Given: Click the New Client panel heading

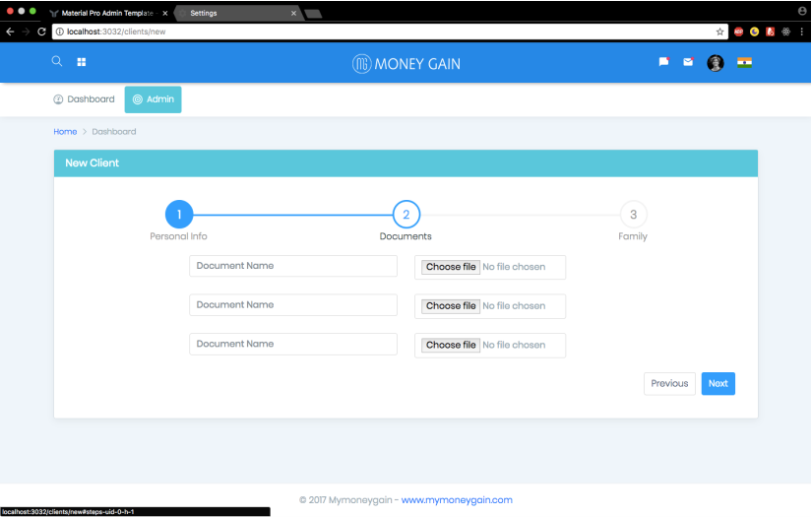Looking at the screenshot, I should [x=93, y=163].
